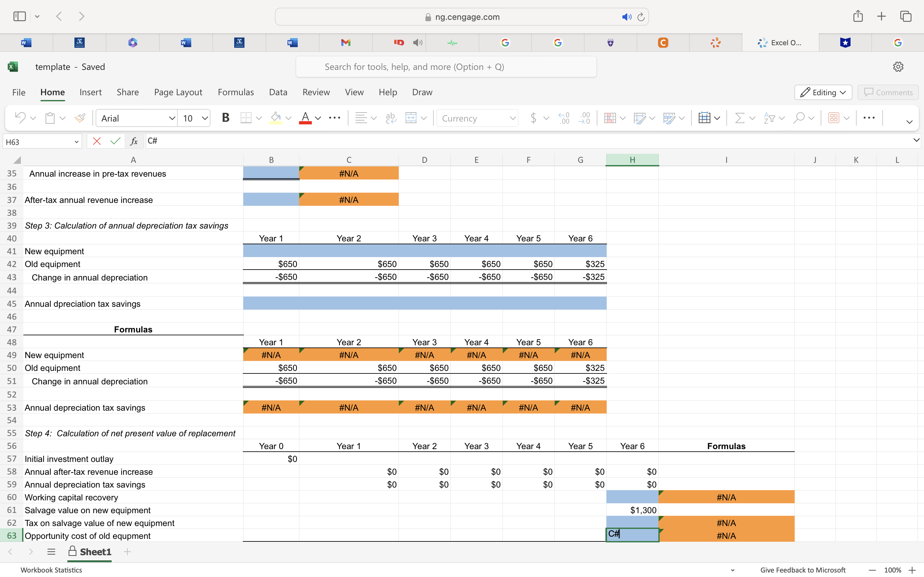This screenshot has width=924, height=577.
Task: Select the Undo icon
Action: [20, 118]
